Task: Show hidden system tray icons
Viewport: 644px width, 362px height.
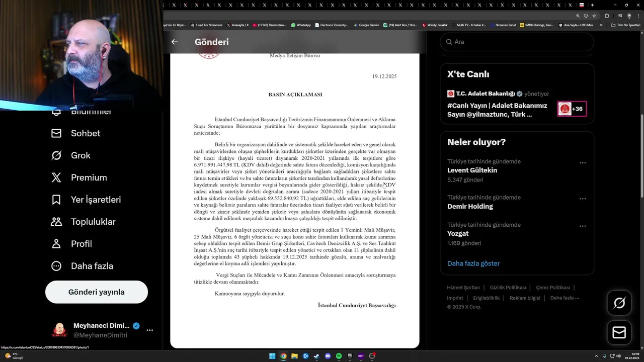Action: coord(597,356)
